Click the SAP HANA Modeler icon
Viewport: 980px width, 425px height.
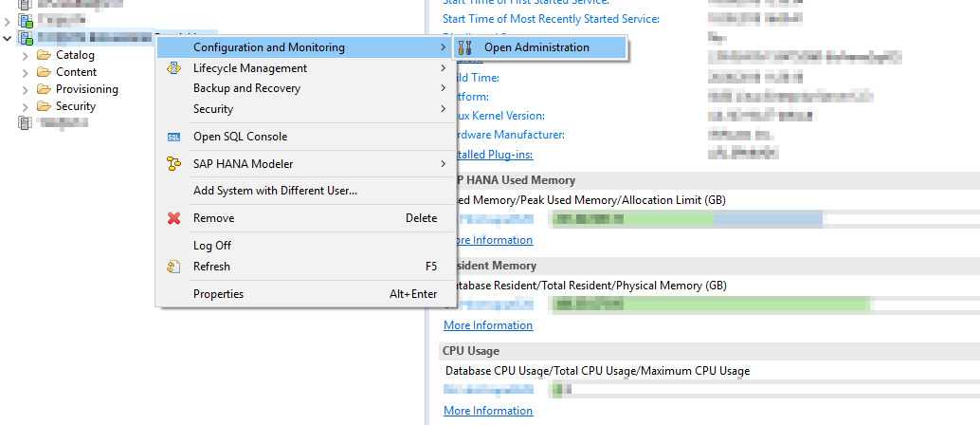(x=173, y=164)
